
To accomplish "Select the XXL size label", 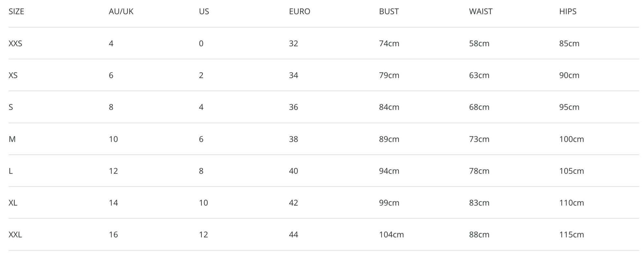I will [15, 235].
